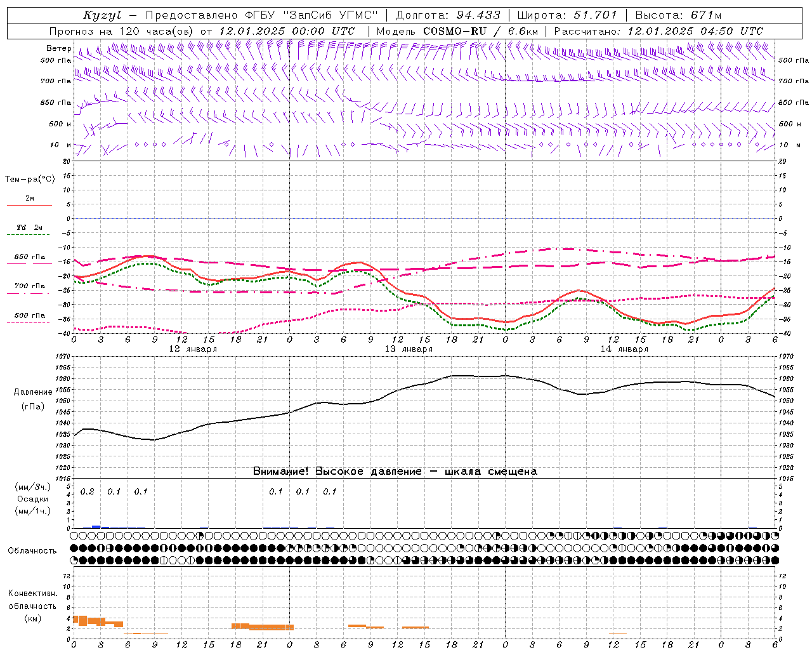Screen dimensions: 812x650
Task: Click the computed time Рассчитано: 12.01.2025 04:50 UTC
Action: click(x=658, y=31)
